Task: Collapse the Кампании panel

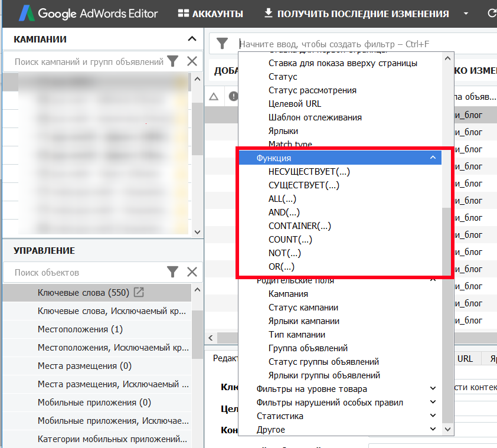Action: [x=192, y=39]
